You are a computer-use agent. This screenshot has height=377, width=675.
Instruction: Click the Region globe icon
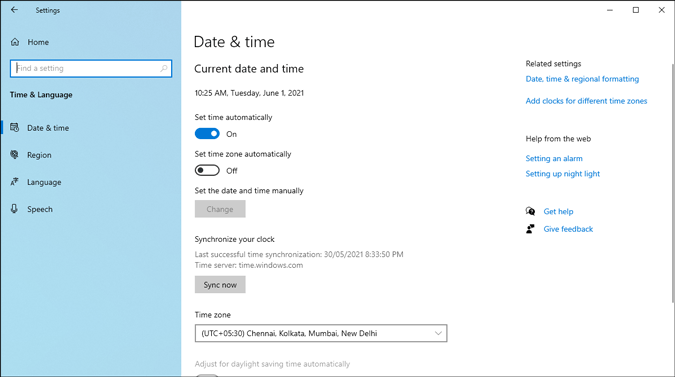(15, 155)
